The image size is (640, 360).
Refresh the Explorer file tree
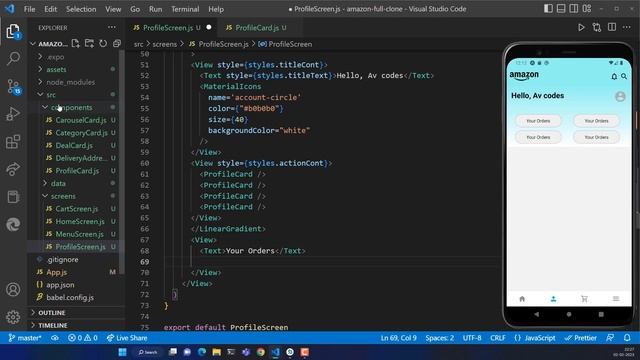click(103, 43)
